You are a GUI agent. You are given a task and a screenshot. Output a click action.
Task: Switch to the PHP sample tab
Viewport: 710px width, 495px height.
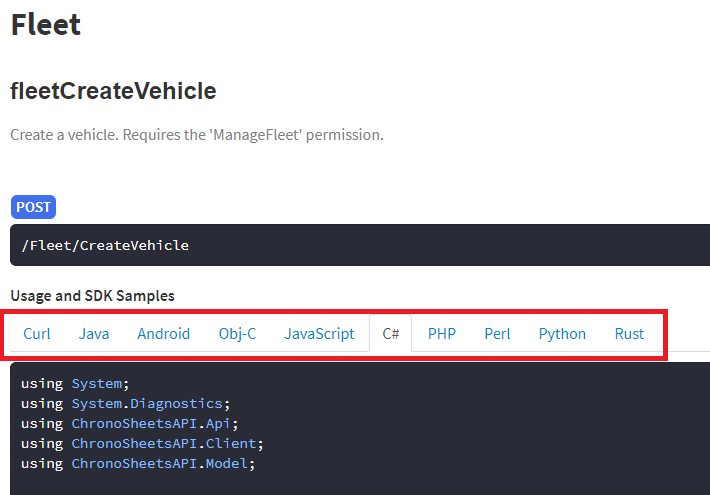[x=442, y=334]
